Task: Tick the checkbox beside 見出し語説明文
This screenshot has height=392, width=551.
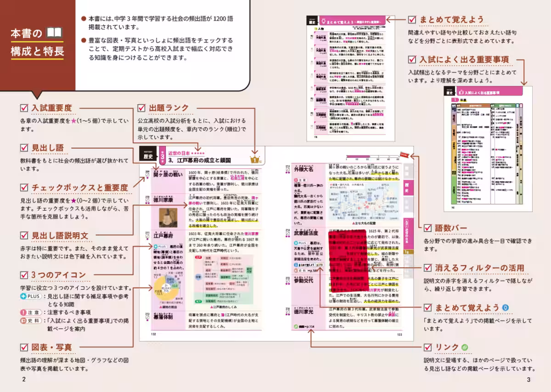Action: pyautogui.click(x=25, y=235)
